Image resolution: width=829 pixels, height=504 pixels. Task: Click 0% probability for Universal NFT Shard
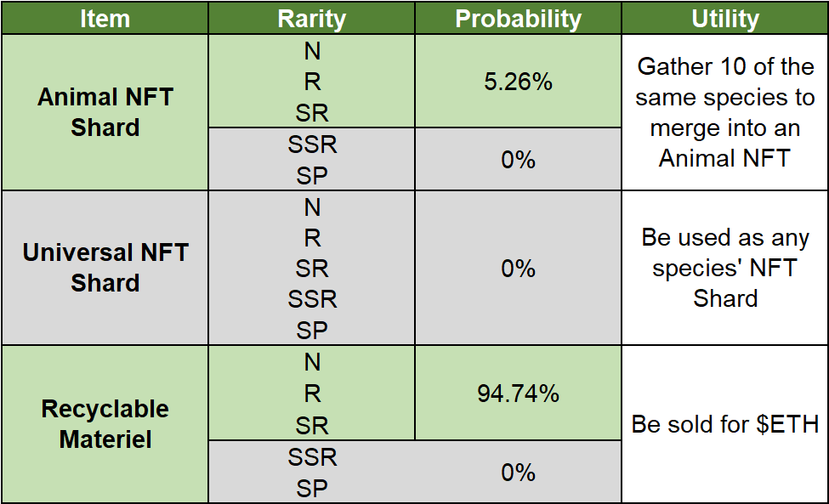[x=518, y=269]
